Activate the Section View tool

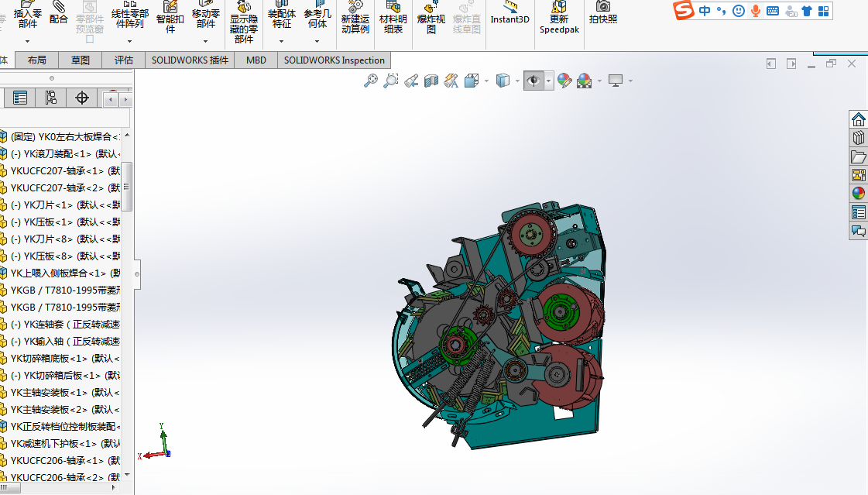pyautogui.click(x=431, y=81)
